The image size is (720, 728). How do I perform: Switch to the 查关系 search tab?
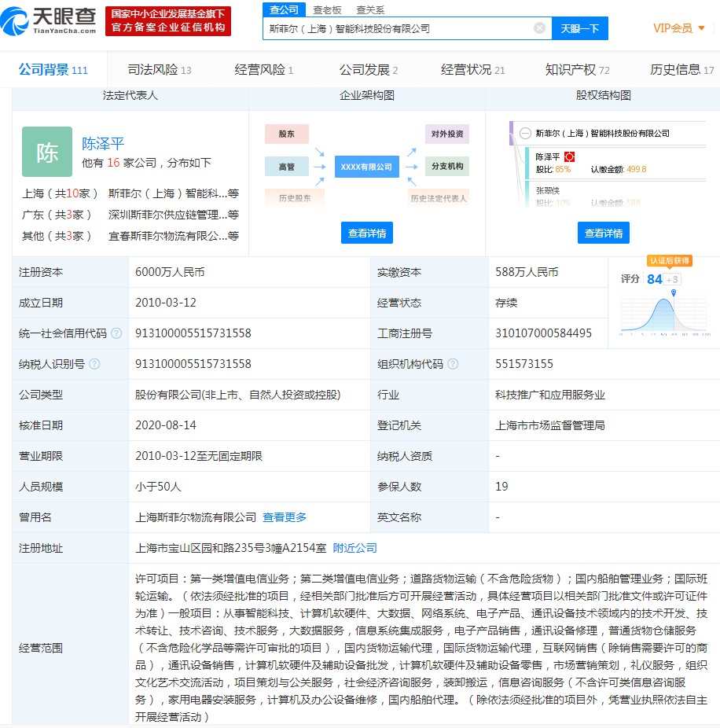pyautogui.click(x=370, y=9)
